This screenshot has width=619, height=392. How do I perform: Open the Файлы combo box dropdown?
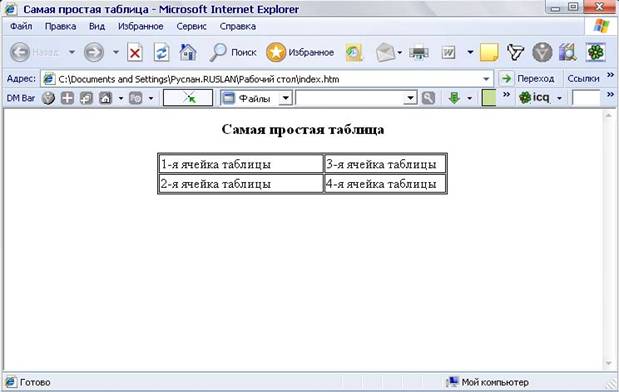tap(285, 98)
